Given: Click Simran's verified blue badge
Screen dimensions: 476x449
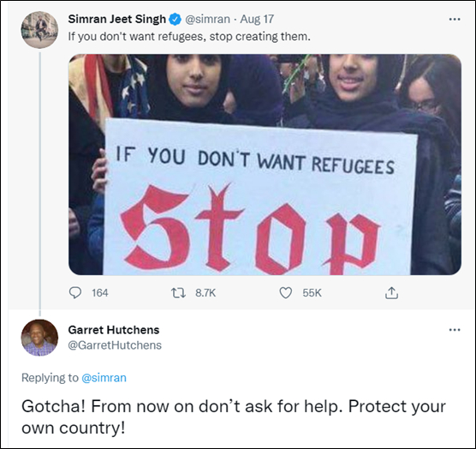Looking at the screenshot, I should point(176,20).
